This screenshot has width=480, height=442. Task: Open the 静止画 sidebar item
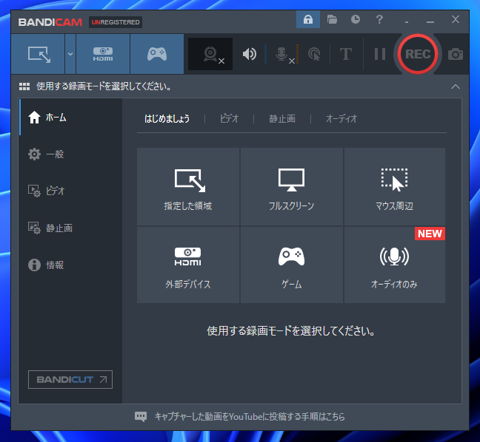[70, 228]
